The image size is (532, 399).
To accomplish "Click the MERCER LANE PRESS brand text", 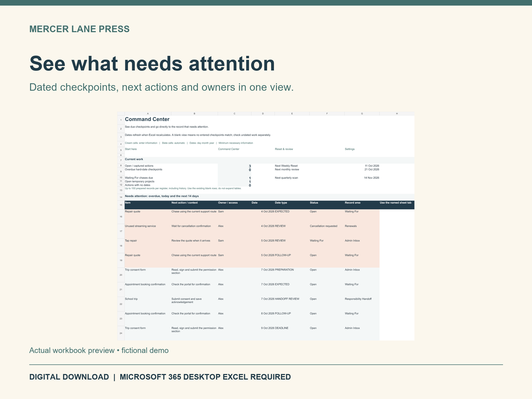I will [79, 29].
